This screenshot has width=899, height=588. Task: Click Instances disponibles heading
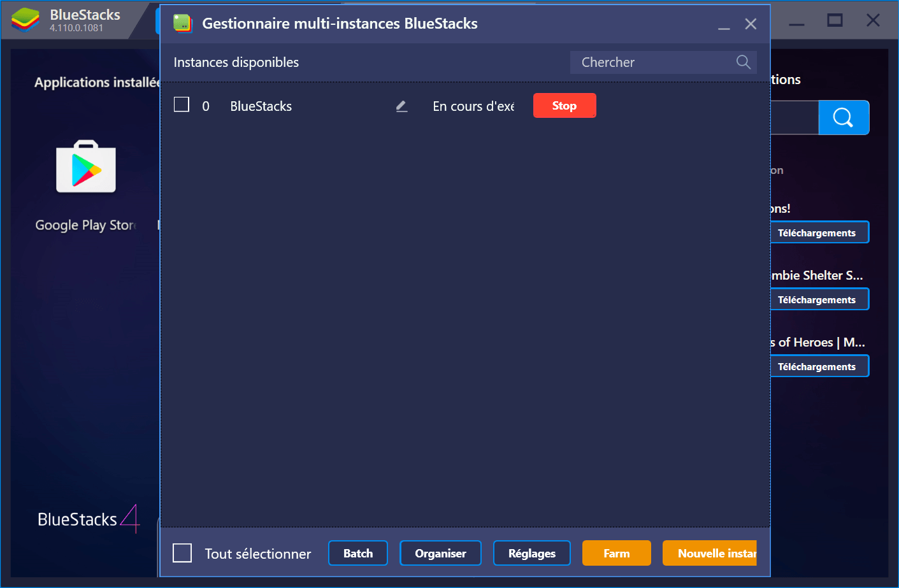[236, 62]
